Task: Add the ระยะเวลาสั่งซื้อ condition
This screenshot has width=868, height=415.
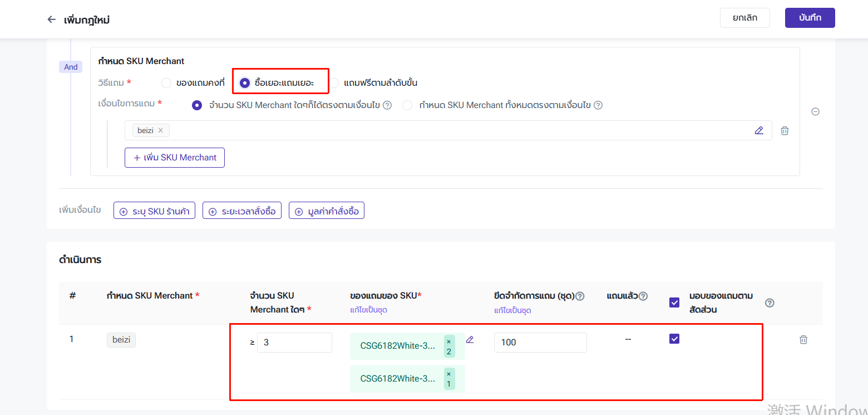Action: click(242, 211)
